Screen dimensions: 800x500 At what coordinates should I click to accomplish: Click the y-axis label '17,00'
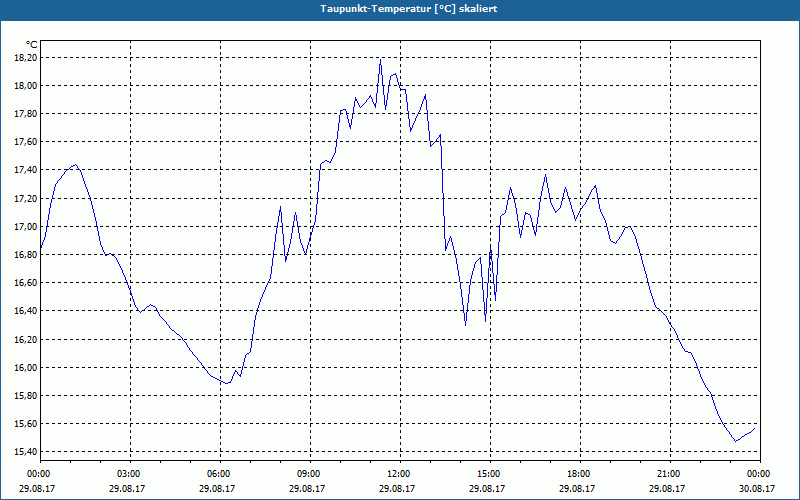tap(25, 227)
